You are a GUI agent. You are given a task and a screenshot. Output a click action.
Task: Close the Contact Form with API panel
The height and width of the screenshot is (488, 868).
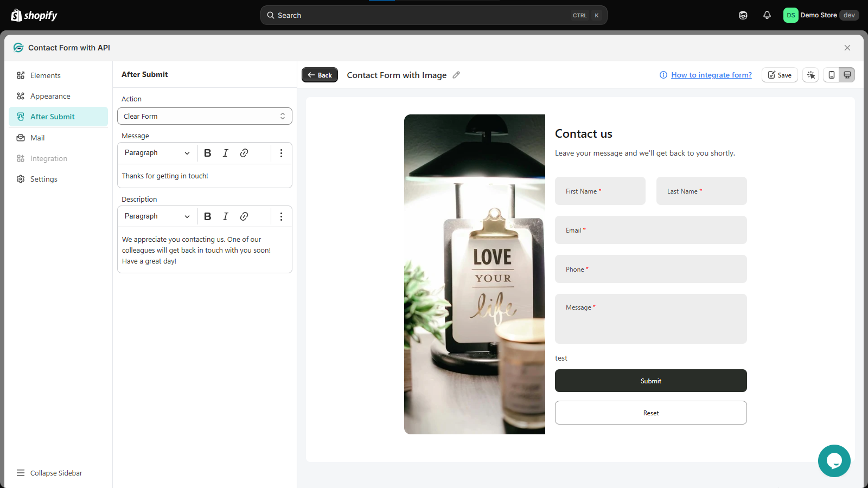pos(847,48)
